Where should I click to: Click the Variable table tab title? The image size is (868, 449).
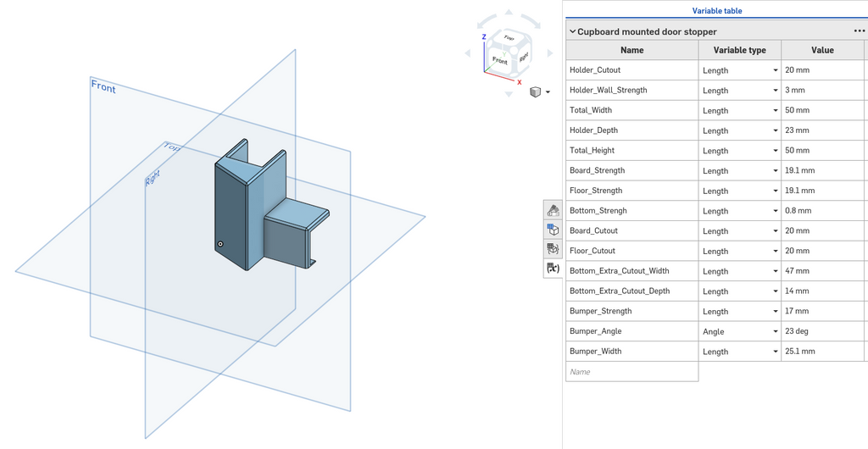click(x=717, y=10)
